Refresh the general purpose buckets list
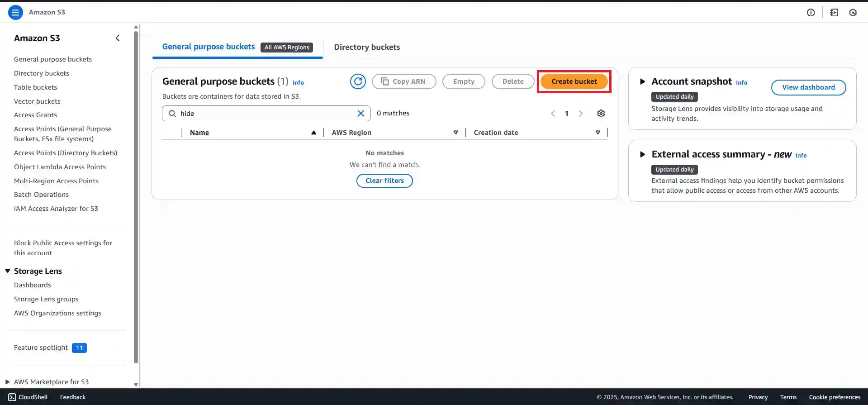This screenshot has width=868, height=405. pyautogui.click(x=358, y=81)
